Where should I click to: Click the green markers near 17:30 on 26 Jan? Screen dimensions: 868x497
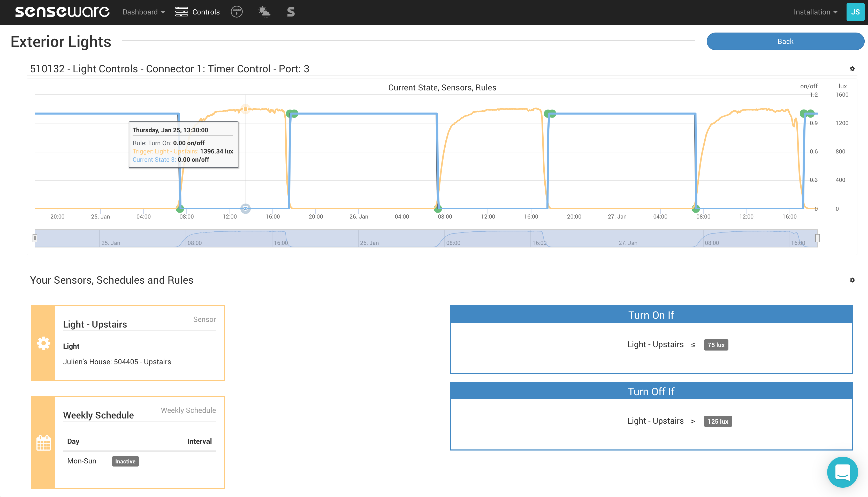click(x=550, y=114)
